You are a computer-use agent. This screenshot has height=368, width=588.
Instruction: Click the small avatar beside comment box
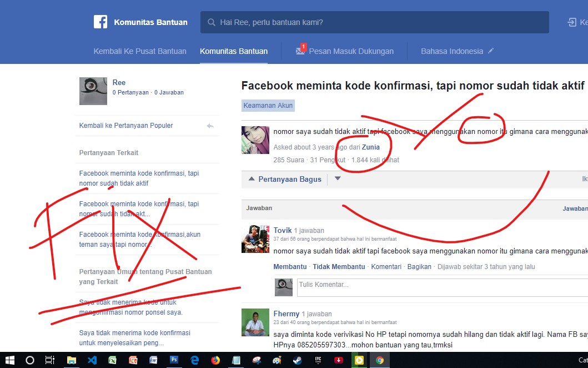(x=284, y=287)
